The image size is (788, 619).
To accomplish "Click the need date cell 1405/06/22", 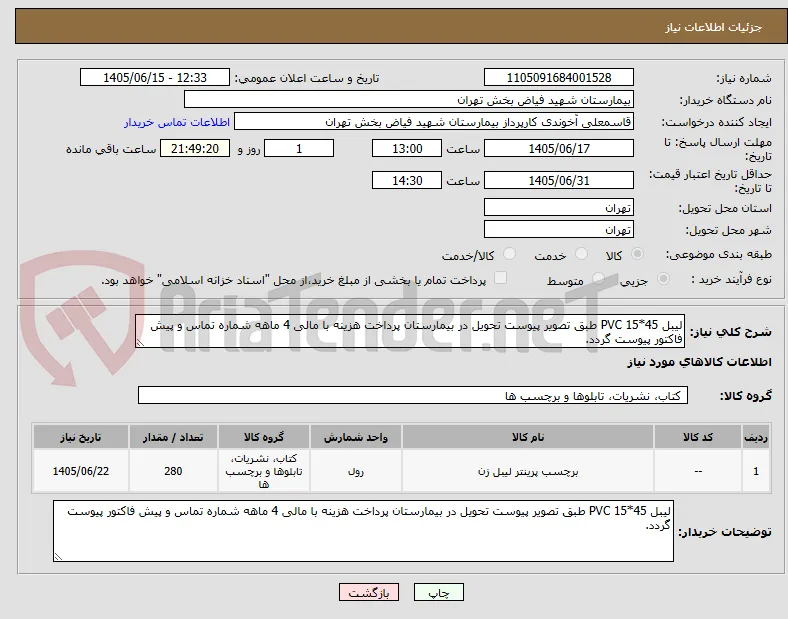I will point(80,471).
